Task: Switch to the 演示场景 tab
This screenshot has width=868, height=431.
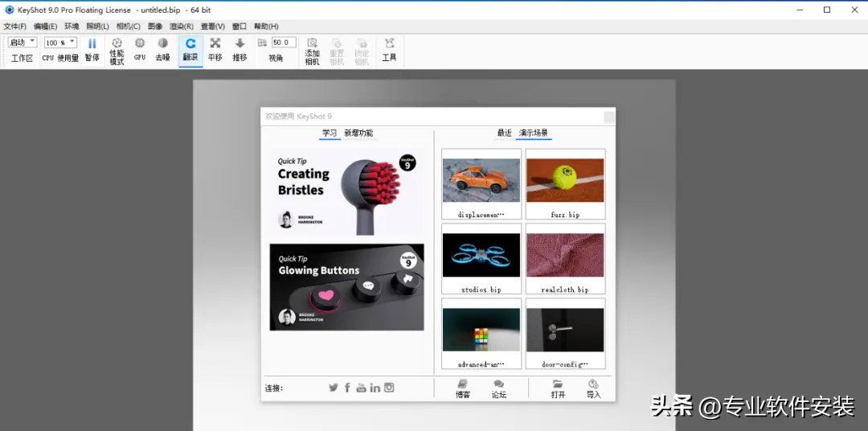Action: click(x=534, y=133)
